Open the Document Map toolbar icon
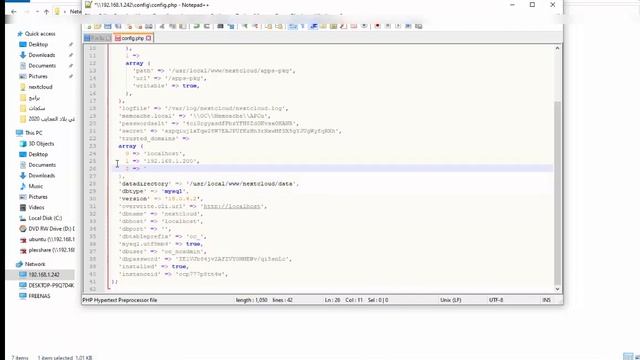 pyautogui.click(x=333, y=26)
